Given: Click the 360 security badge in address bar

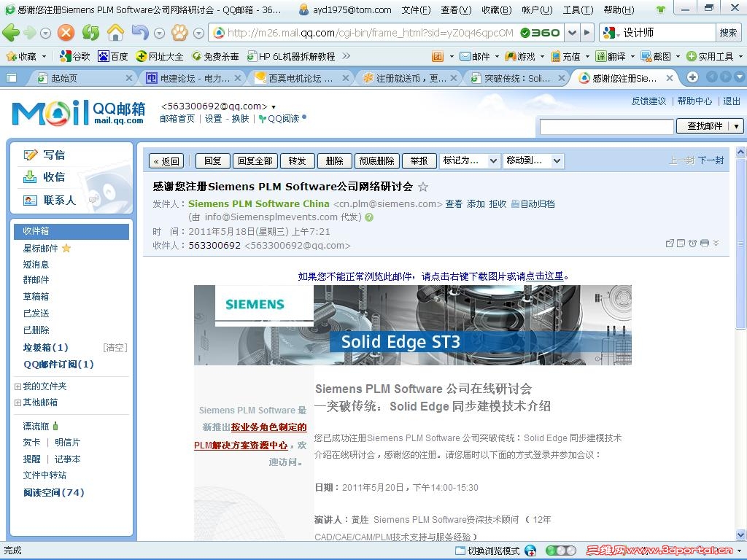Looking at the screenshot, I should pos(541,33).
